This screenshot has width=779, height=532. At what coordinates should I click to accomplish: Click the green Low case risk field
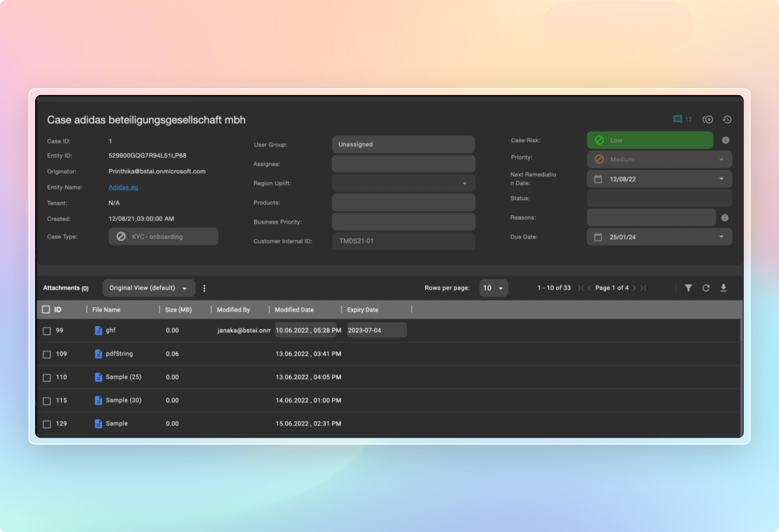click(650, 140)
